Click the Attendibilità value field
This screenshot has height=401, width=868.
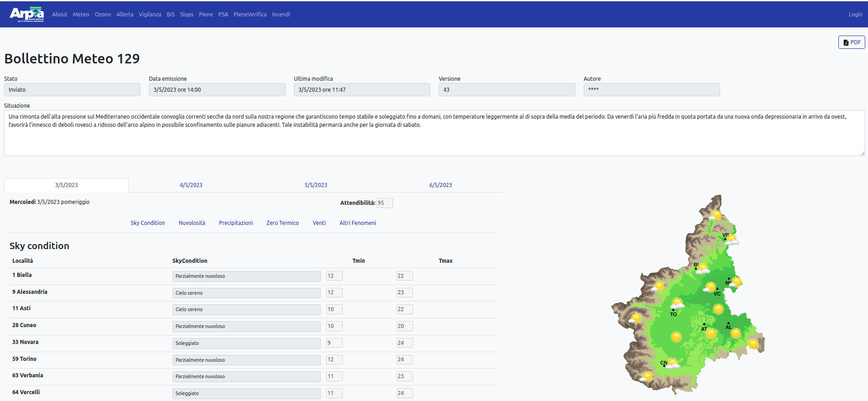[x=384, y=203]
